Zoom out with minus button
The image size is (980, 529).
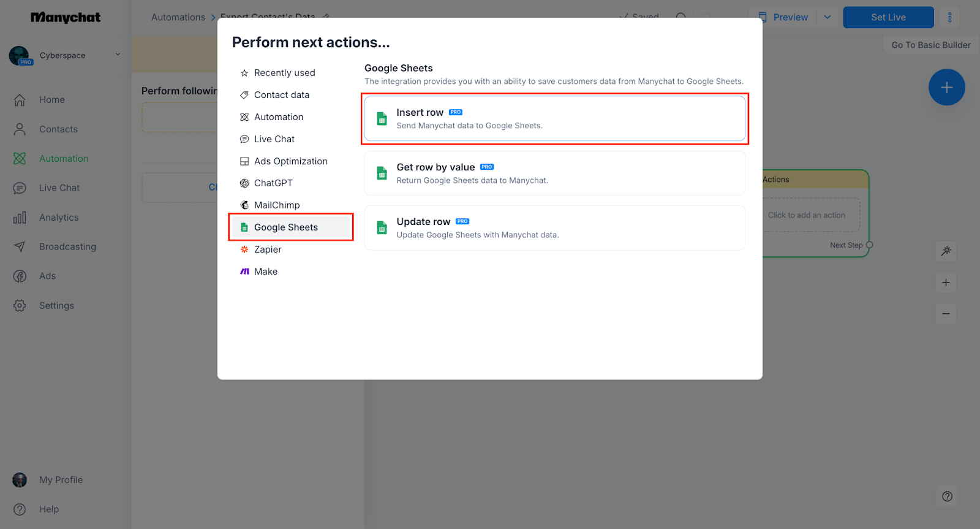(x=946, y=314)
